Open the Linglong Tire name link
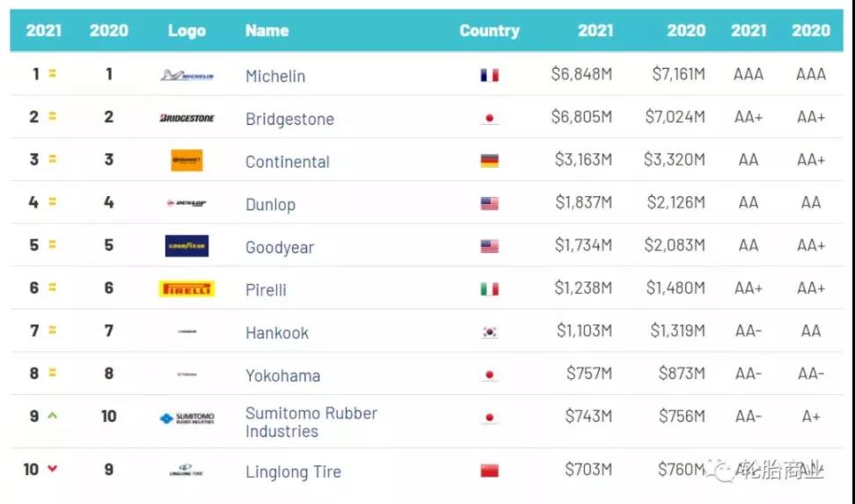This screenshot has height=504, width=855. click(x=293, y=472)
